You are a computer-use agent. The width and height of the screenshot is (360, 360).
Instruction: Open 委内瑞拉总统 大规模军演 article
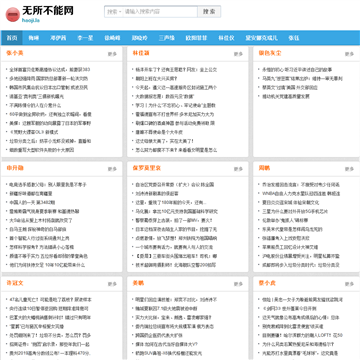[x=175, y=327]
